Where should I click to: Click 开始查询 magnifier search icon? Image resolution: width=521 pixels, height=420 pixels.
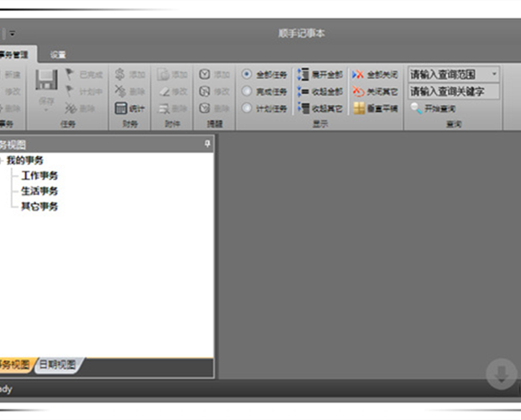[x=416, y=108]
